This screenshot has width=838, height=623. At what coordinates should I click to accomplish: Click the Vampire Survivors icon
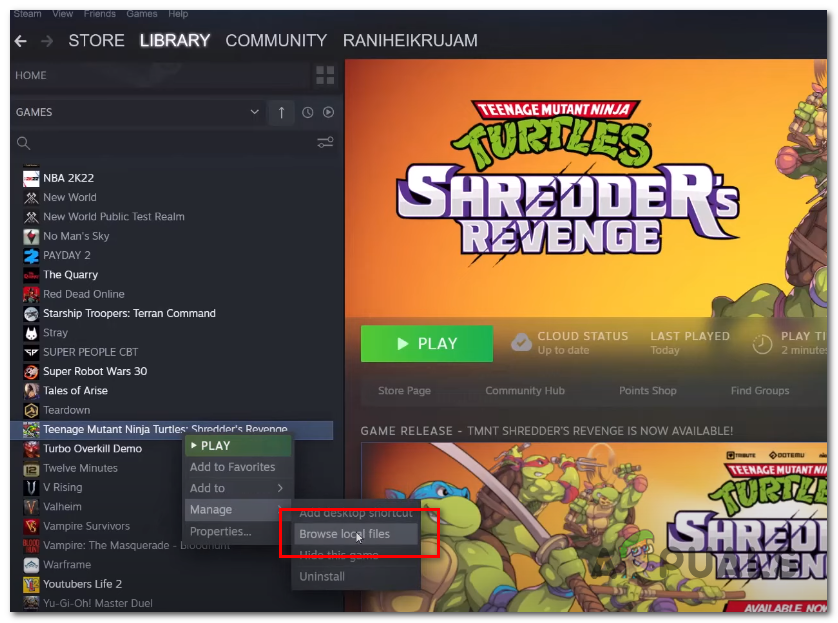tap(31, 526)
